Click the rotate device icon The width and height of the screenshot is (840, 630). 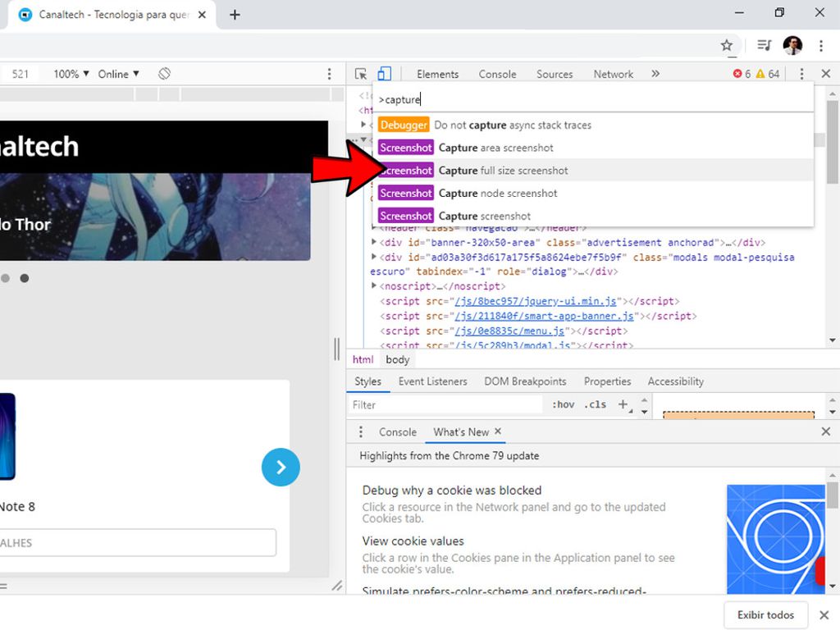click(x=164, y=73)
